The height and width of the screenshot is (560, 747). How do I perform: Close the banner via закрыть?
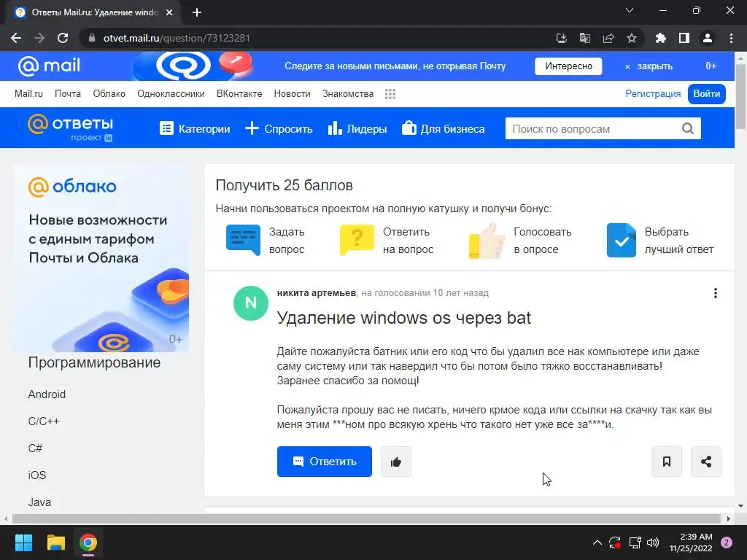coord(649,66)
